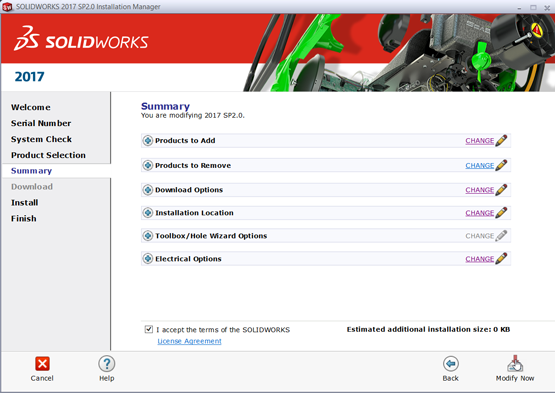Click the Toolbox/Hole Wizard Options label
The height and width of the screenshot is (393, 555).
211,236
